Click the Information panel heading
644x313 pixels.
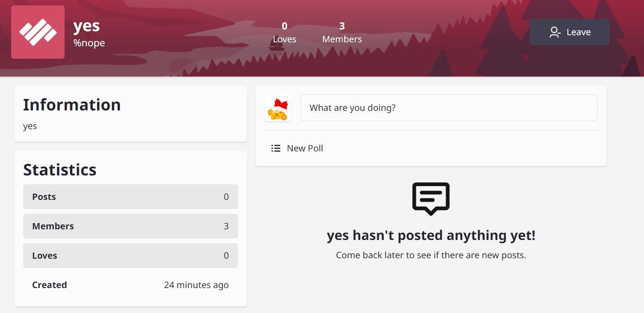[72, 105]
